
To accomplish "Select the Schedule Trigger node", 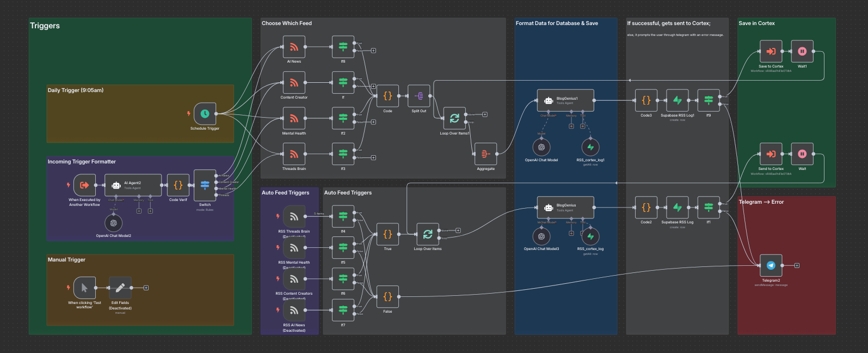I will [x=205, y=114].
